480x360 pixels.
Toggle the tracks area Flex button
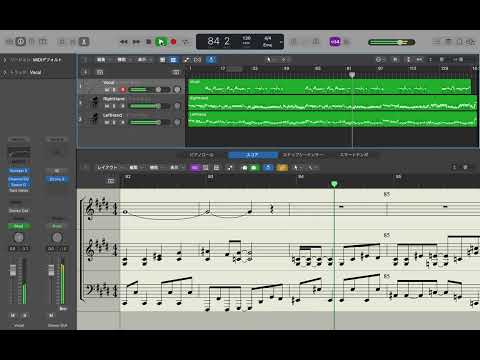[197, 60]
